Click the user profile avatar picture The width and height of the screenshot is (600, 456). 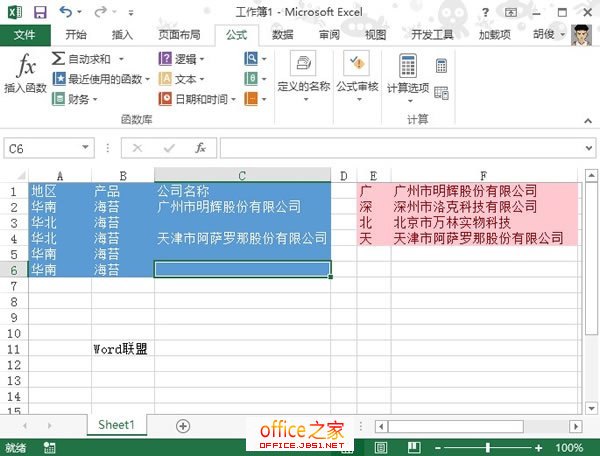581,35
